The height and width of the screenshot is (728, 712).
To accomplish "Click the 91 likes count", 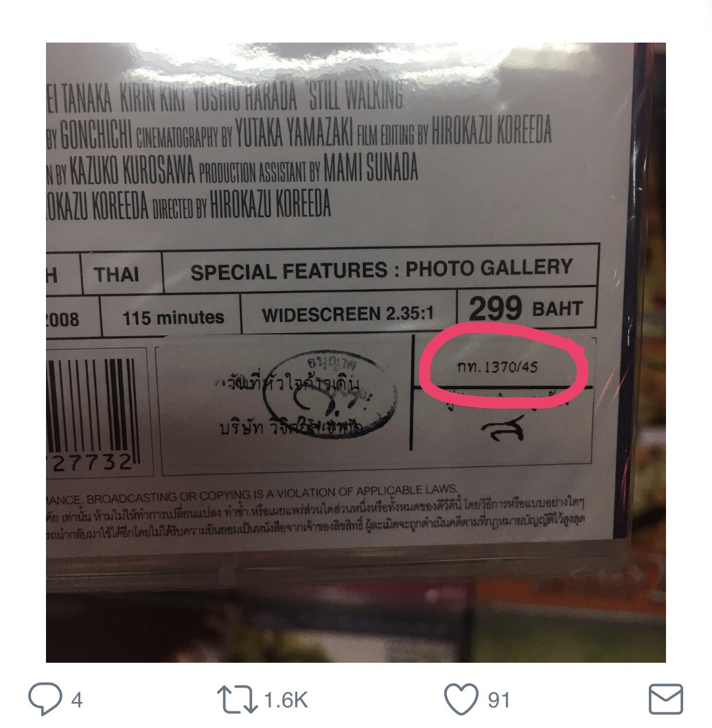I will coord(498,700).
